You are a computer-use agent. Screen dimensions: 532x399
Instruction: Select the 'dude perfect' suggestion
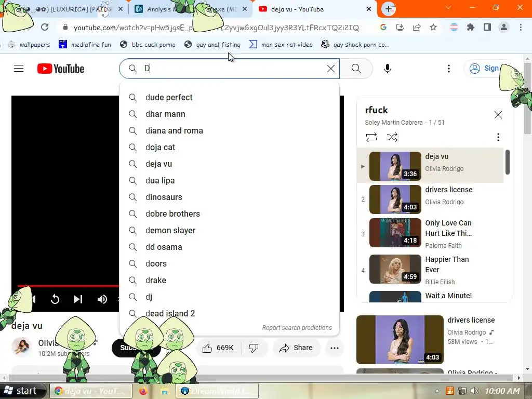229,97
